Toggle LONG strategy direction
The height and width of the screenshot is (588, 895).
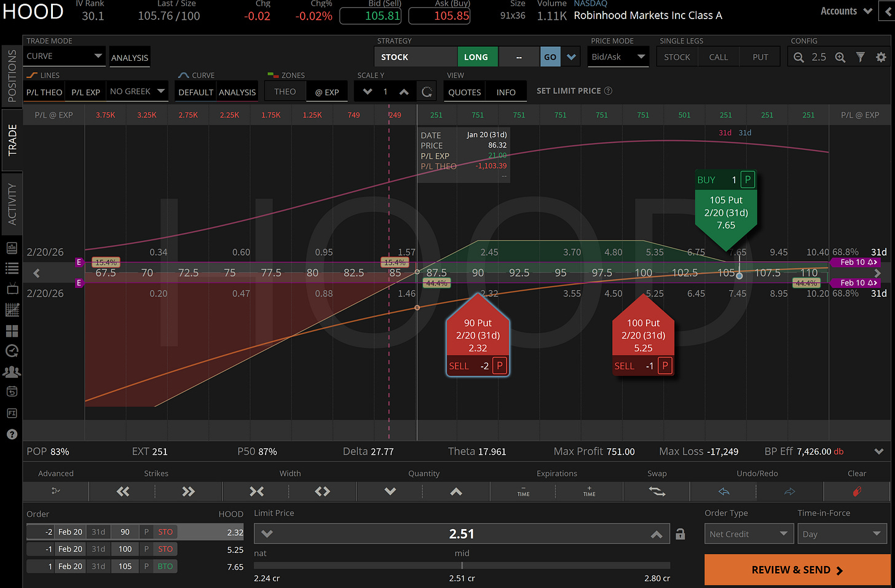click(x=476, y=57)
